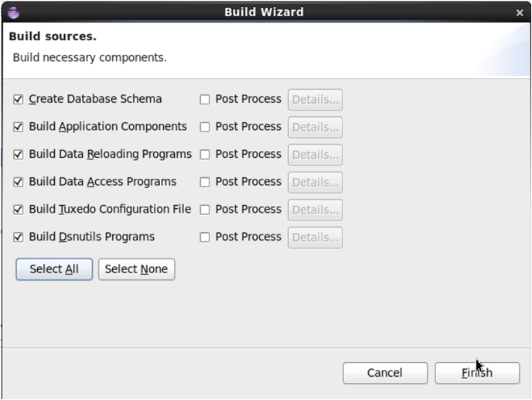
Task: Uncheck Create Database Schema checkbox
Action: (x=19, y=100)
